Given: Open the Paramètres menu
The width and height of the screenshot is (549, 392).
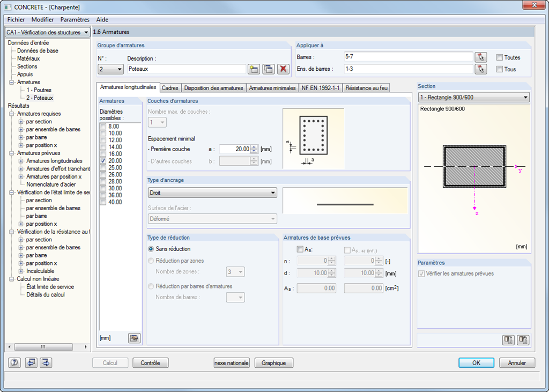Looking at the screenshot, I should pyautogui.click(x=75, y=20).
